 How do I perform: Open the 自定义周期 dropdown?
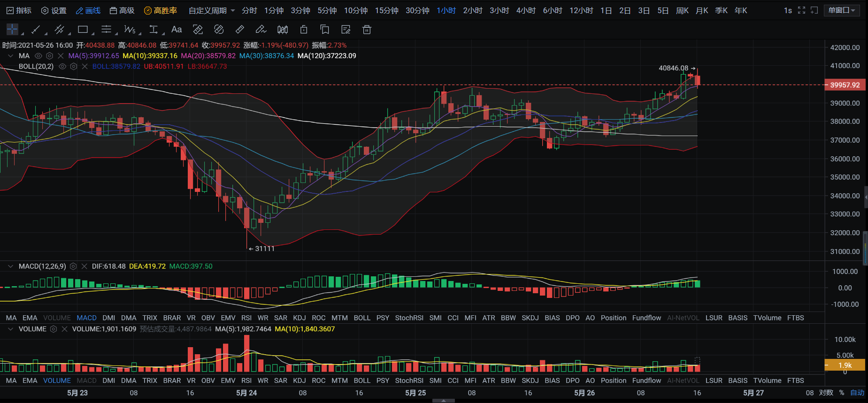click(212, 10)
